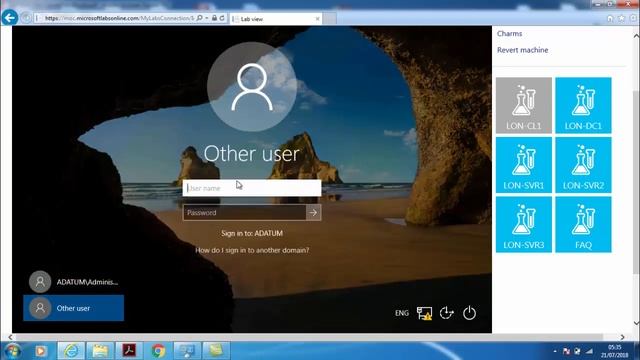Open Windows Media Player from taskbar
The height and width of the screenshot is (360, 640).
click(x=40, y=351)
